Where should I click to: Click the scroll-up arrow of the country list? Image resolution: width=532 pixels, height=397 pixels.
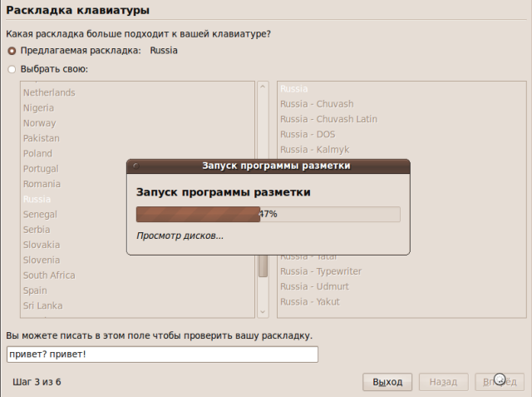click(x=263, y=87)
